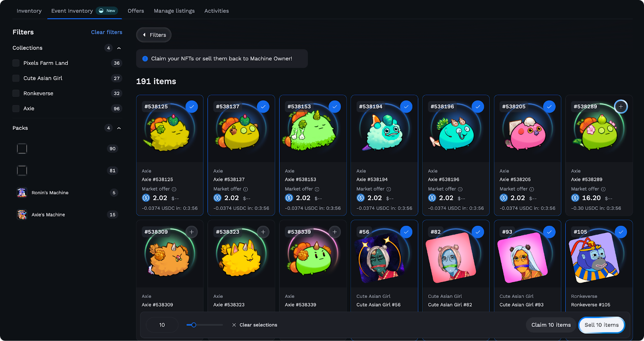Uncheck Cute Asian Girl #56 checkmark
Viewport: 644px width, 341px height.
[x=406, y=232]
